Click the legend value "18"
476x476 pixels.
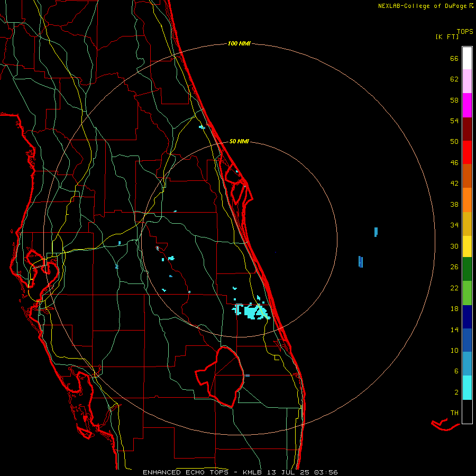click(x=454, y=309)
